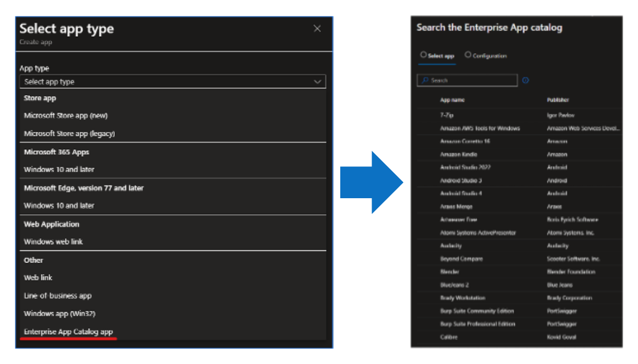Screen dimensions: 638x364
Task: Select the BlueJeans 2 row
Action: [x=519, y=285]
